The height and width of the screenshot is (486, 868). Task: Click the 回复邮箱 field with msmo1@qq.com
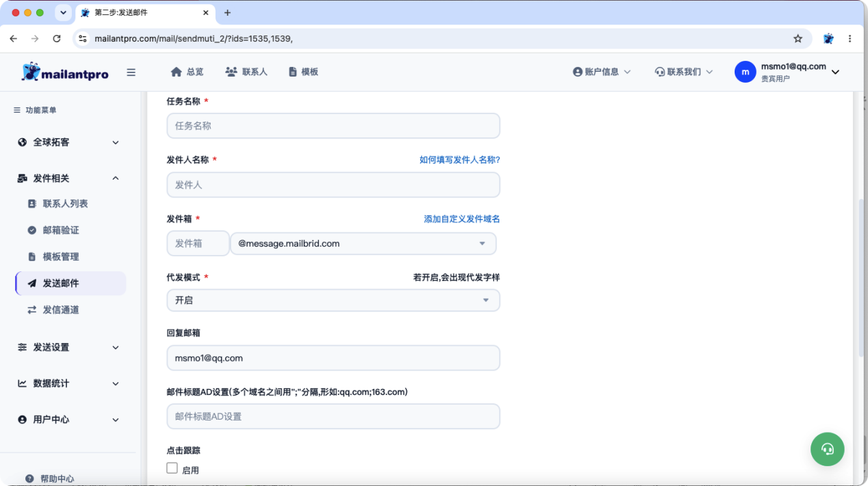(333, 358)
